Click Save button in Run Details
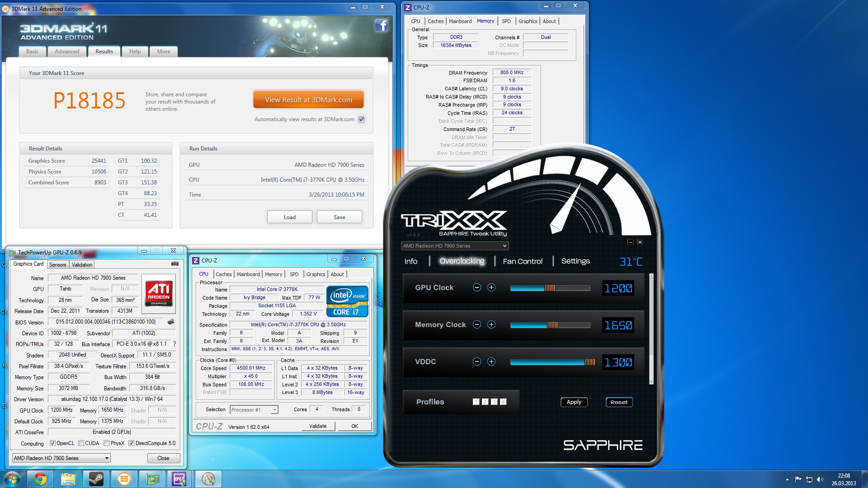Viewport: 868px width, 488px height. (340, 217)
